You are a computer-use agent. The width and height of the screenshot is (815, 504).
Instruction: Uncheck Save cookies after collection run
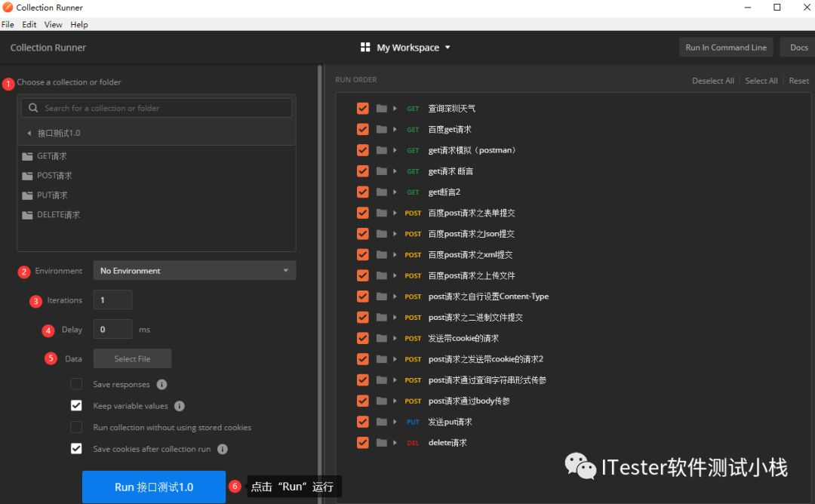pos(76,448)
